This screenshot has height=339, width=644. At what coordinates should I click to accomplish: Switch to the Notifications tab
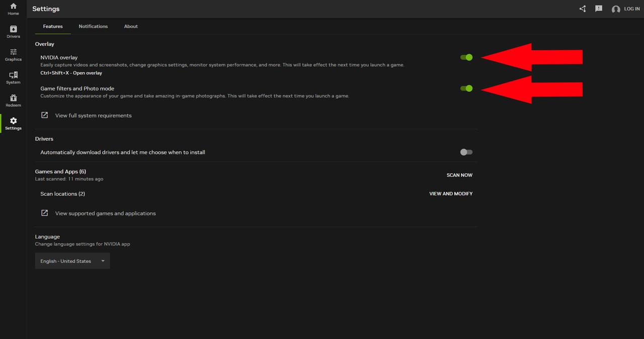coord(93,26)
